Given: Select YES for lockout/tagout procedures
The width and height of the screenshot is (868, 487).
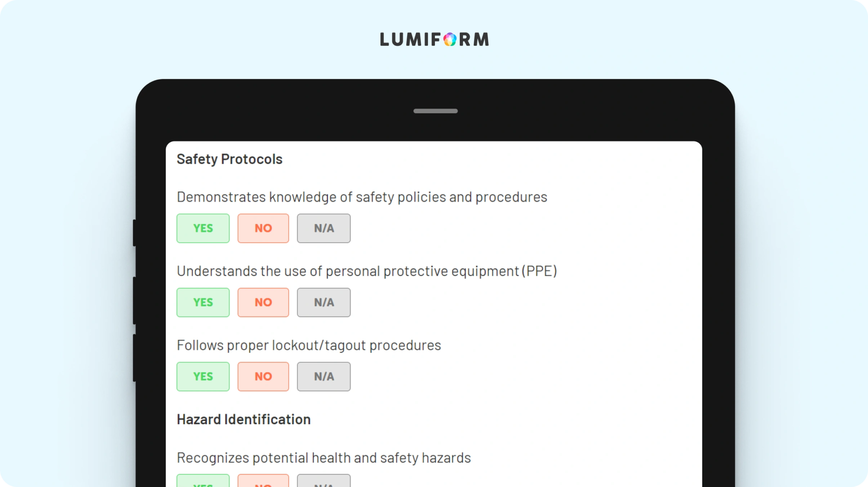Looking at the screenshot, I should coord(203,377).
